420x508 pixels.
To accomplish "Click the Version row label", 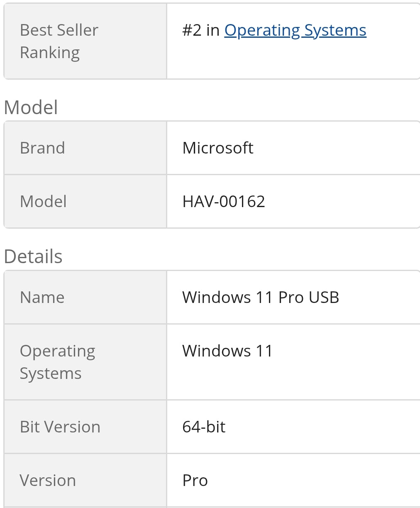I will [48, 481].
